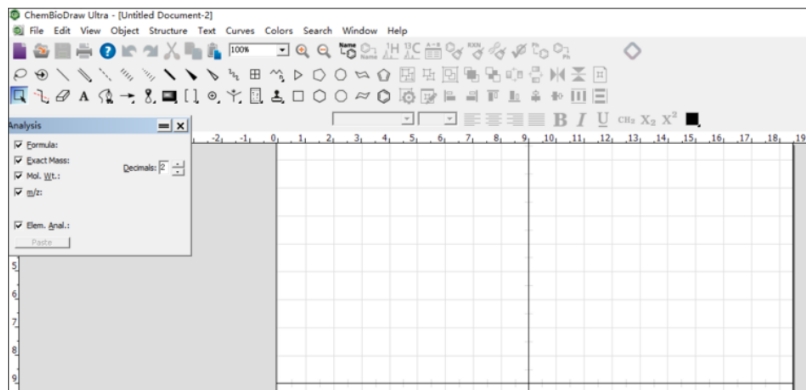This screenshot has height=390, width=809.
Task: Toggle the Exact Mass checkbox
Action: pyautogui.click(x=19, y=160)
